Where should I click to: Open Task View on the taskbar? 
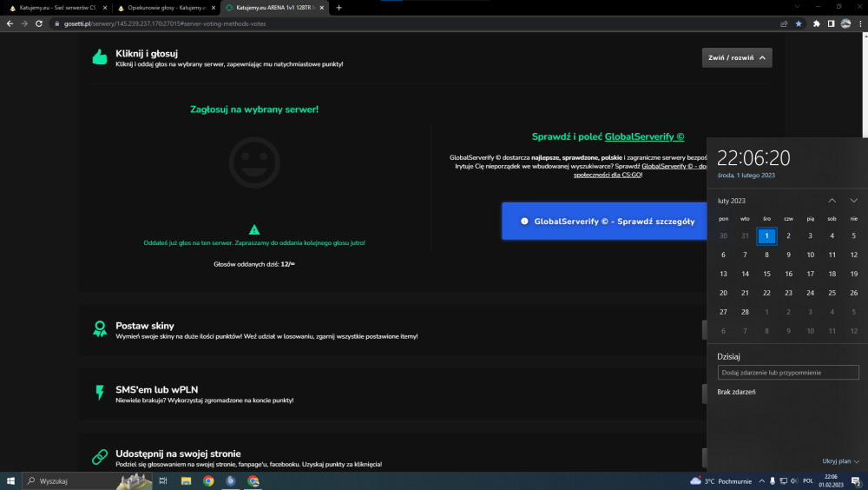[163, 481]
